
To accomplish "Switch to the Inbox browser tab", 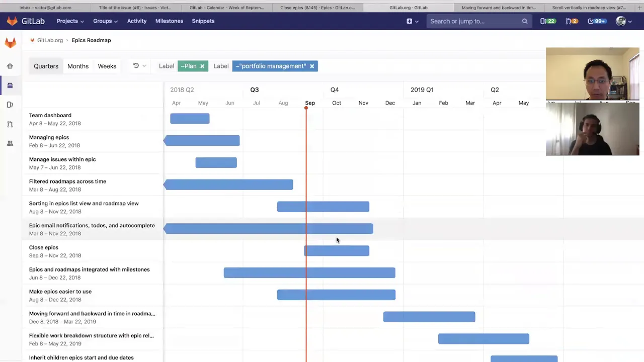I will pos(45,8).
